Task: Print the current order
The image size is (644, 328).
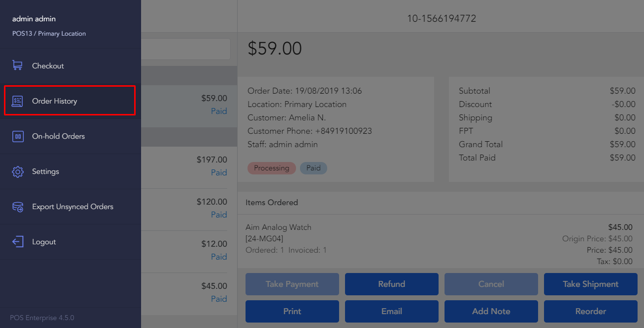Action: 292,311
